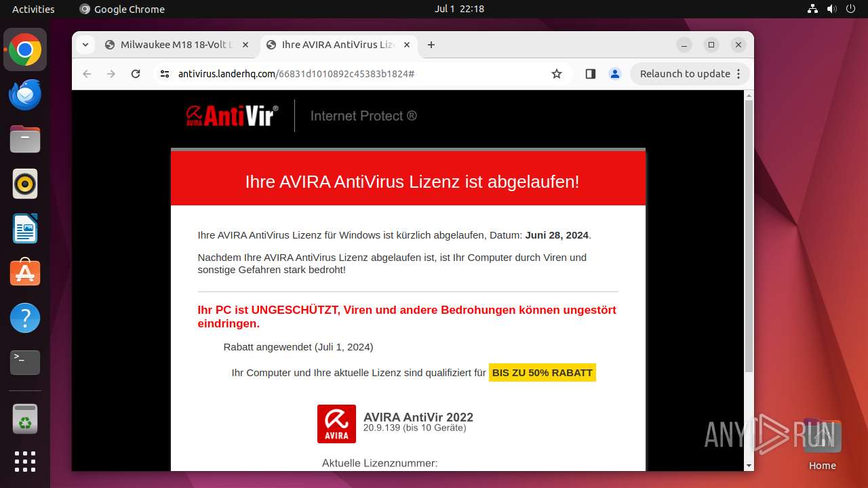Open LibreOffice Writer from the dock
Viewport: 868px width, 488px height.
25,228
